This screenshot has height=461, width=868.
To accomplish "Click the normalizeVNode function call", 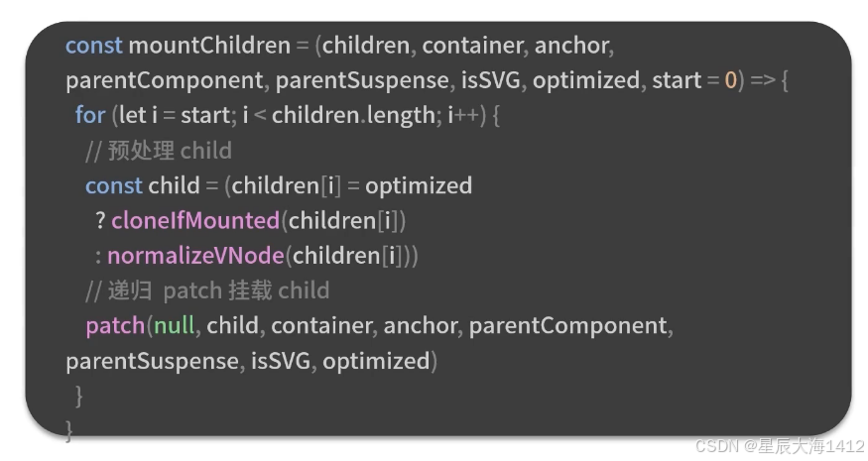I will click(195, 256).
